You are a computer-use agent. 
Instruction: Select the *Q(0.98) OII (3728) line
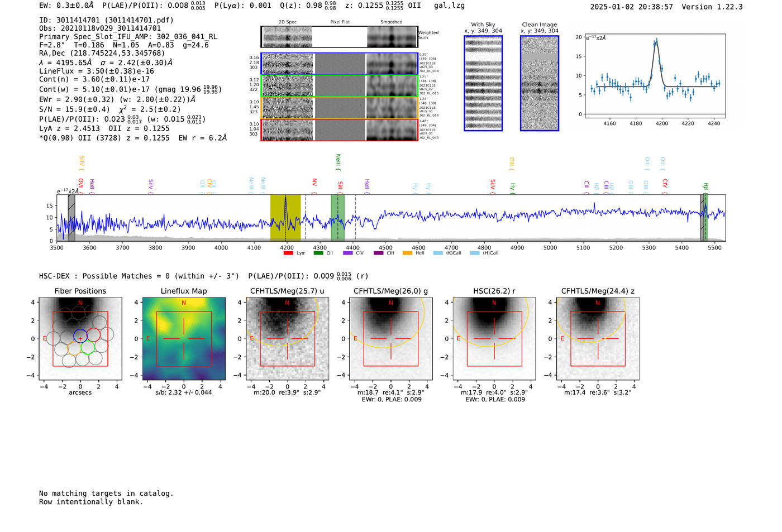(x=133, y=137)
